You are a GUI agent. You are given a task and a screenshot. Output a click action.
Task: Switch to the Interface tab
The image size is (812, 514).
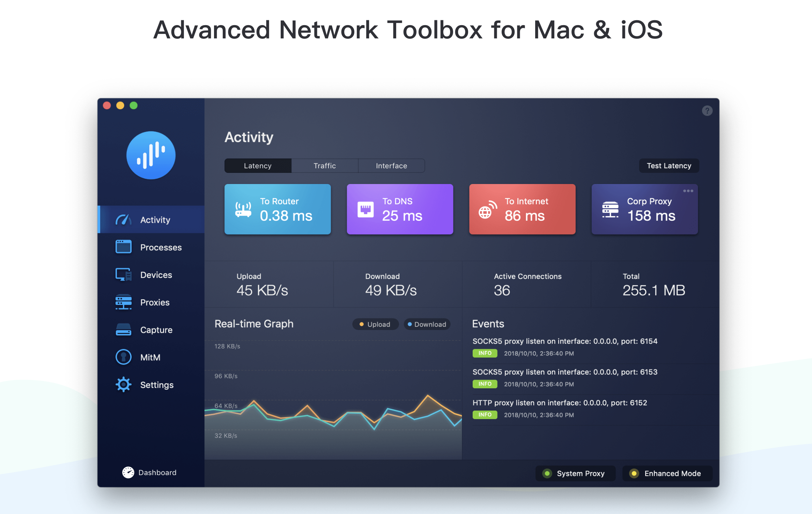pyautogui.click(x=391, y=166)
